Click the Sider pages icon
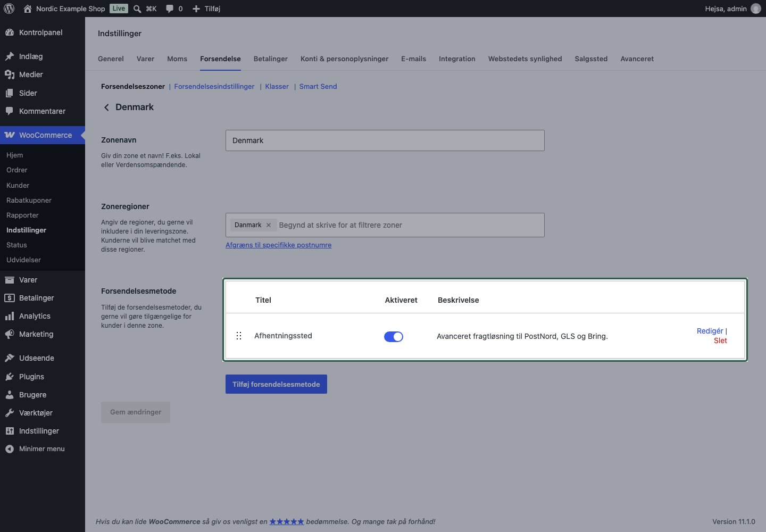This screenshot has width=766, height=532. click(10, 93)
